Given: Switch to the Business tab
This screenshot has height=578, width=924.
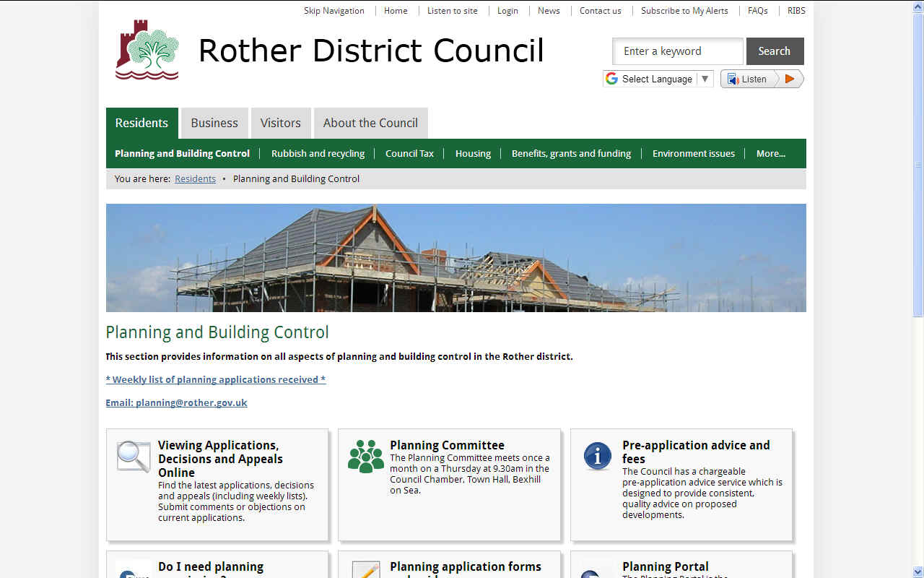Looking at the screenshot, I should 214,123.
